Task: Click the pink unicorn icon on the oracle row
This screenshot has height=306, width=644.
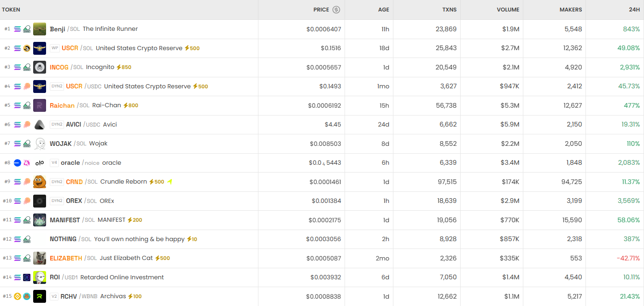Action: (x=27, y=162)
